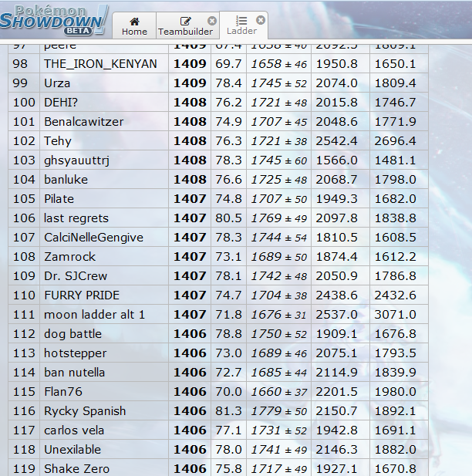Click the DEHI? player name

pyautogui.click(x=61, y=103)
